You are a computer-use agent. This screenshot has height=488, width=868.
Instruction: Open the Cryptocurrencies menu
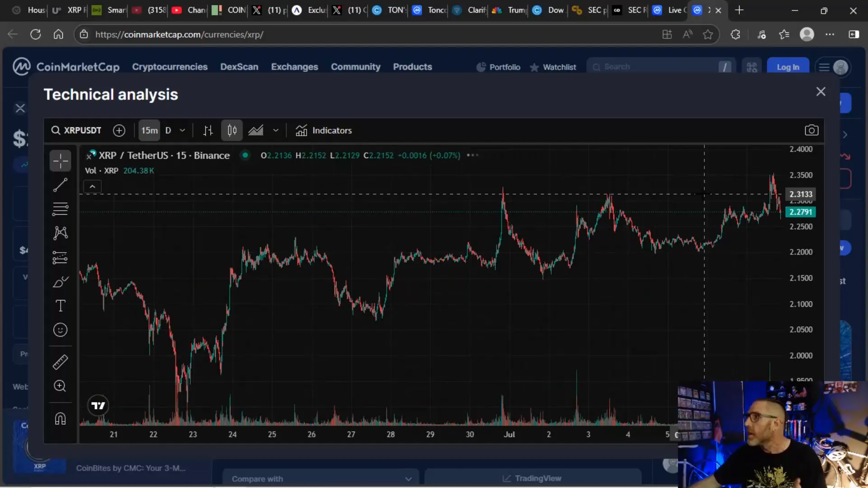coord(170,67)
